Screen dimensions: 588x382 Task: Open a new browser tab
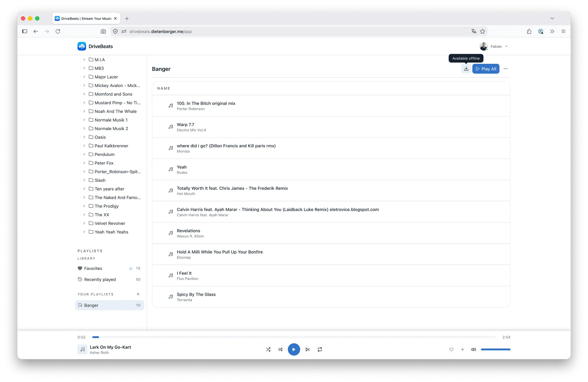pyautogui.click(x=127, y=18)
